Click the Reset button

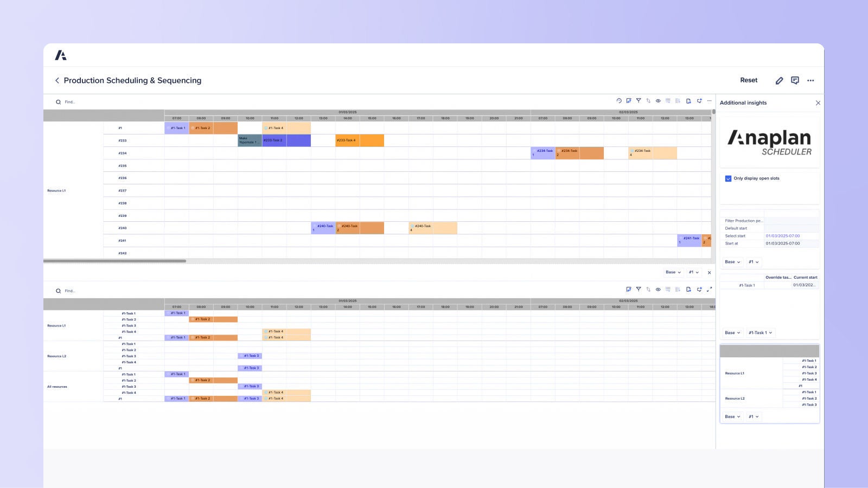click(749, 80)
